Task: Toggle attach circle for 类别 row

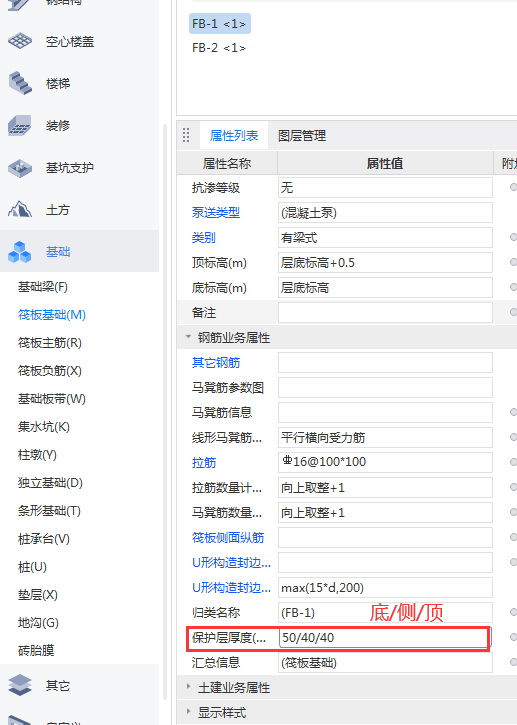Action: click(513, 237)
